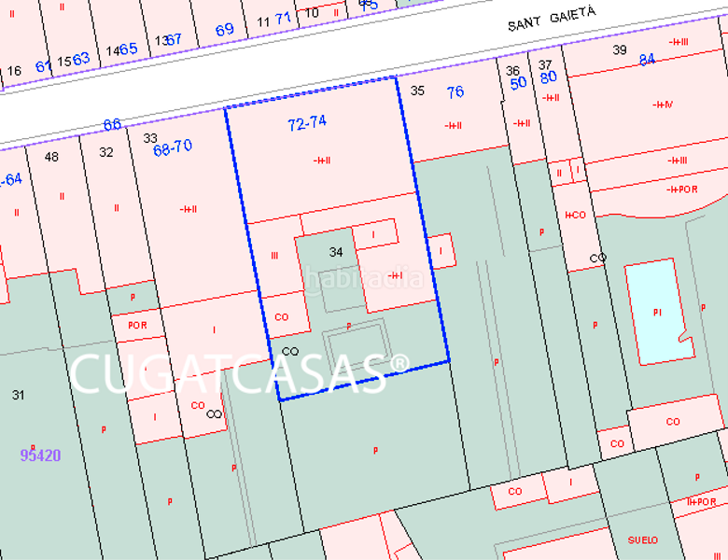Click the 72-74 street number label
Viewport: 728px width, 560px height.
307,122
